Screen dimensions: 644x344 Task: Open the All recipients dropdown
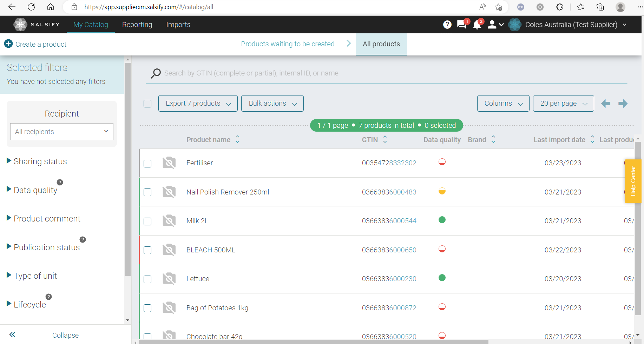tap(62, 132)
